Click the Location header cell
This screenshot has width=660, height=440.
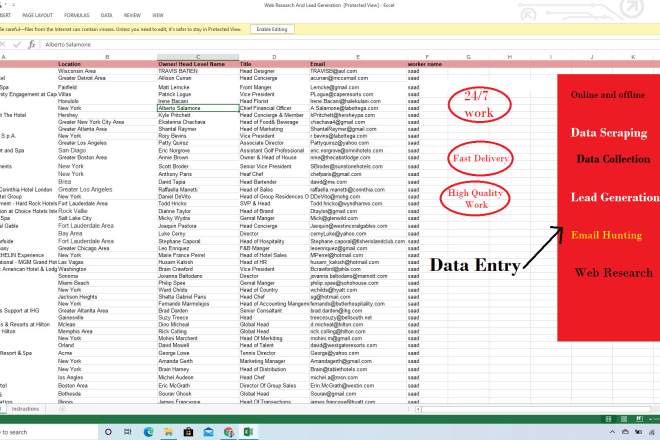107,64
